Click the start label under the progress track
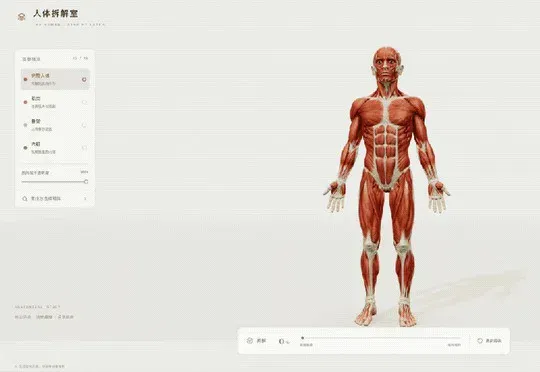 [306, 345]
